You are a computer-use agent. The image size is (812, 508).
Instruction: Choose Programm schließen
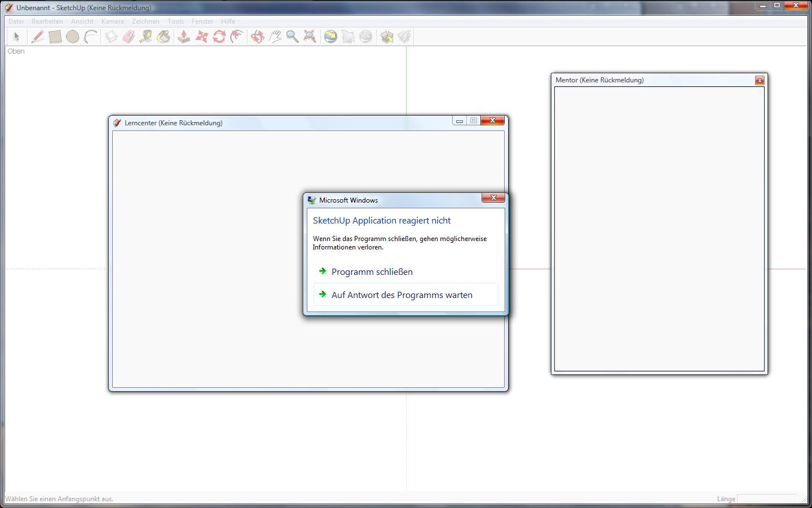406,271
